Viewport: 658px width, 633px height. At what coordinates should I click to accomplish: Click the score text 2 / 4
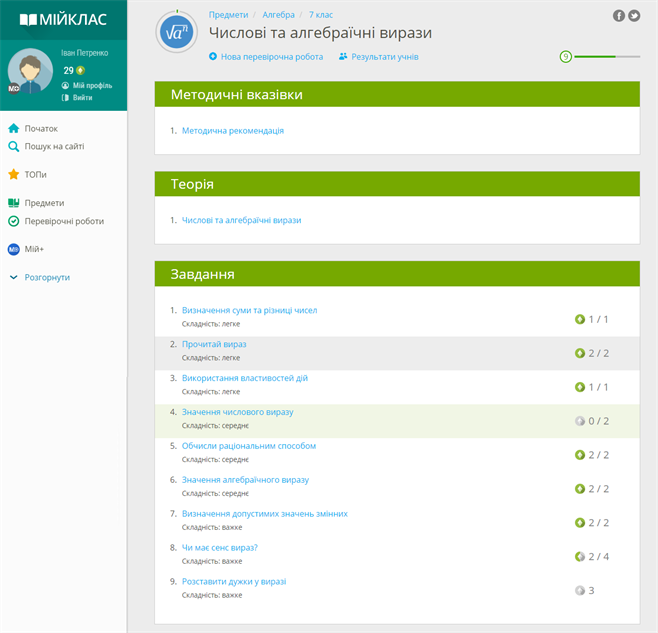598,557
